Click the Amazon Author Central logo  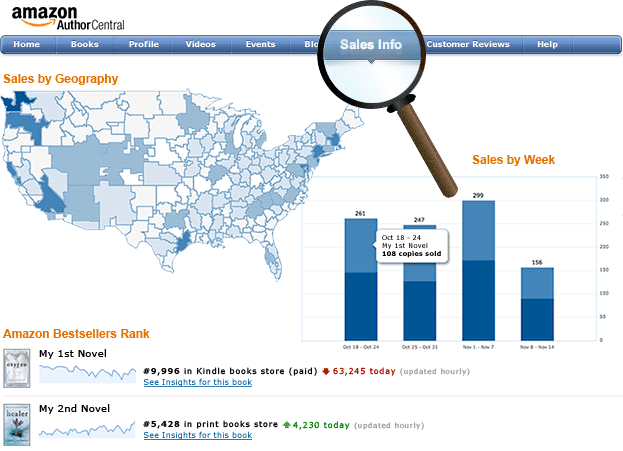point(68,18)
